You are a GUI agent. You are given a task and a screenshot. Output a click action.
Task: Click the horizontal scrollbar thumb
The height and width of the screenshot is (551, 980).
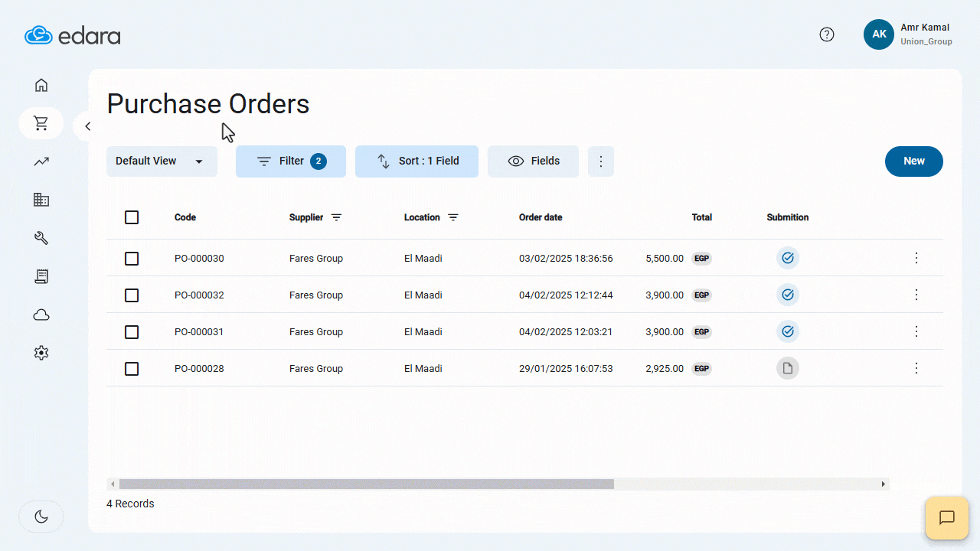pyautogui.click(x=367, y=484)
